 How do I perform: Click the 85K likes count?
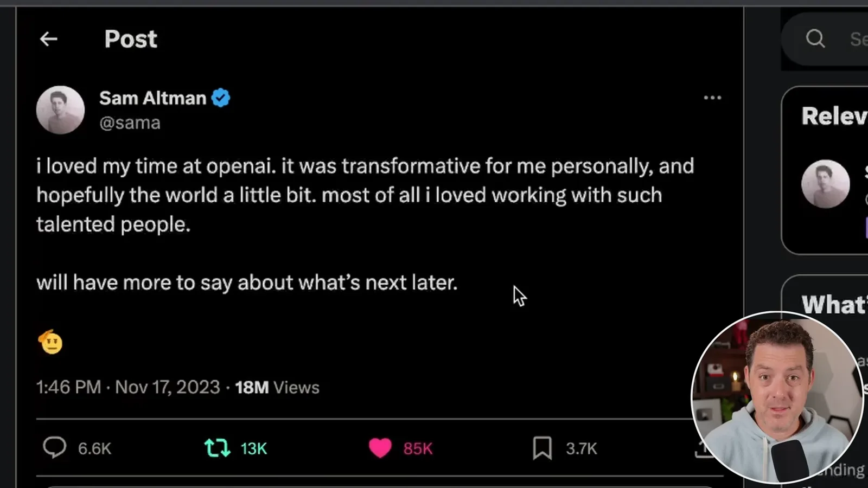[x=418, y=448]
